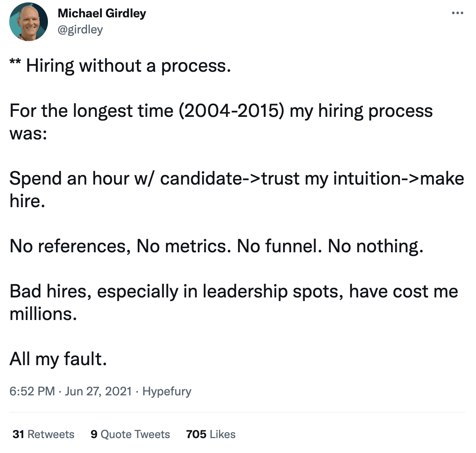Click the 'was:' text in tweet
476x453 pixels.
pyautogui.click(x=28, y=134)
